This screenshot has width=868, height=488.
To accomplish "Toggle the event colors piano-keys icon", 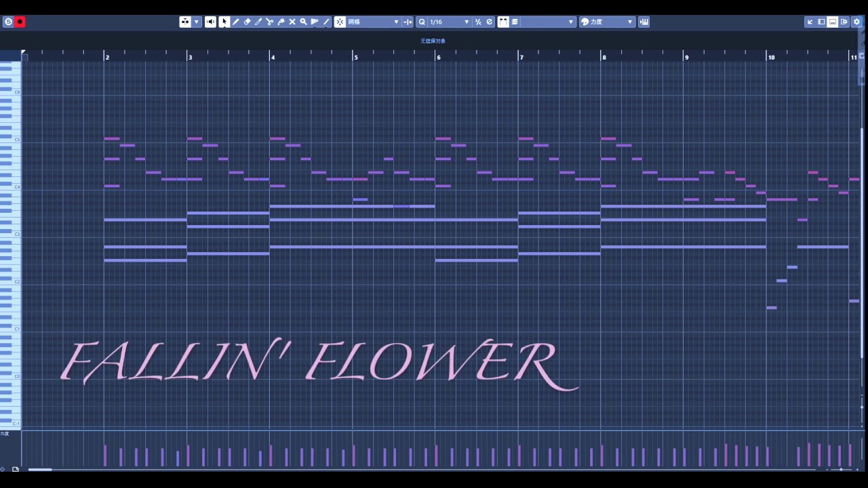I will 503,22.
